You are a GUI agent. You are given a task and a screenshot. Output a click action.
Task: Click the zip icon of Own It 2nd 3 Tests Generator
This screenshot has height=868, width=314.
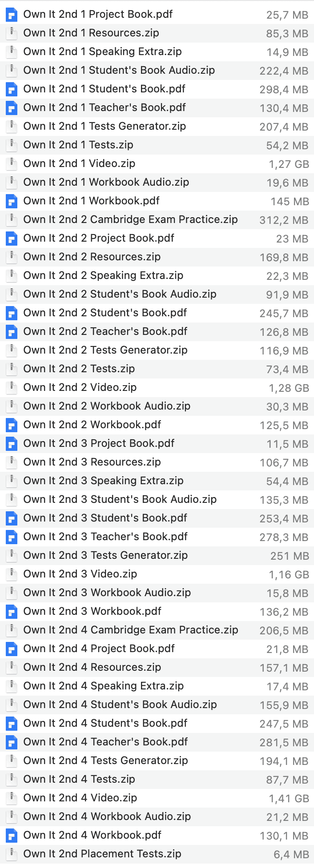pyautogui.click(x=11, y=556)
